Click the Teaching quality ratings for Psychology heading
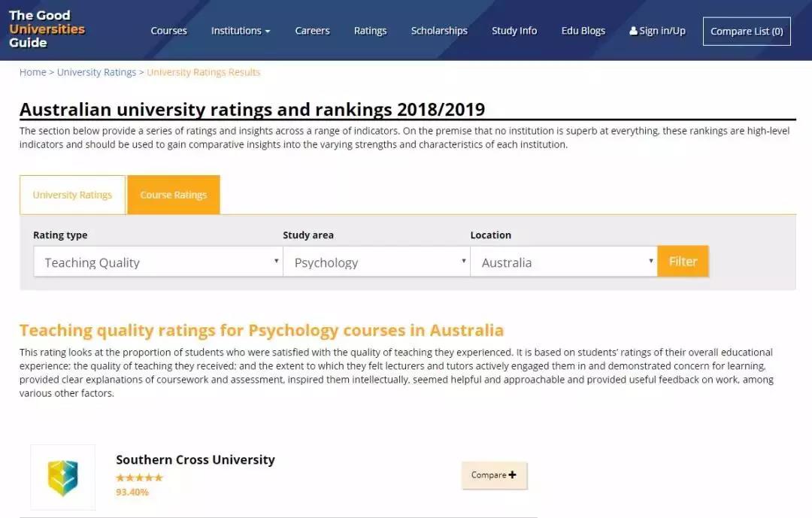 point(262,330)
